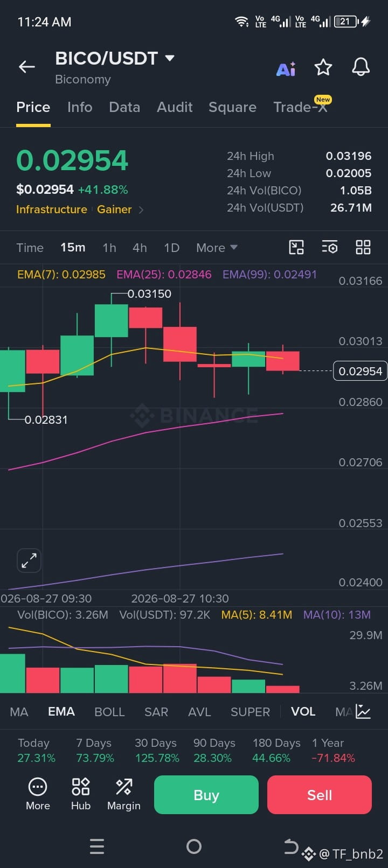
Task: Click the EMA(25) value 0.02846
Action: (x=164, y=275)
